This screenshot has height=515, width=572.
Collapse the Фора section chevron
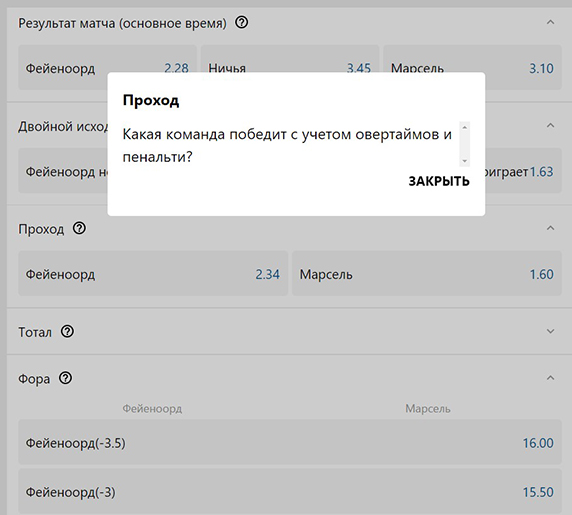[550, 378]
